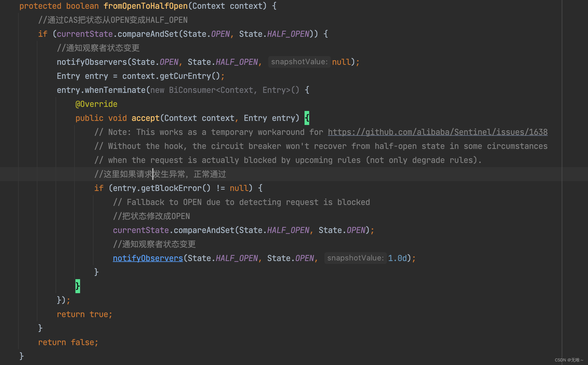This screenshot has width=588, height=365.
Task: Click the comment line '//这里如果请求发生异常'
Action: 160,174
